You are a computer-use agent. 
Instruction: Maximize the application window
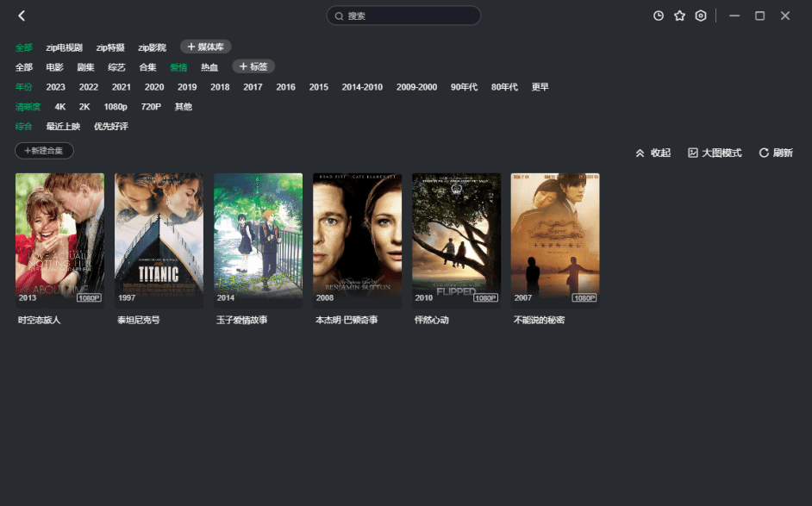(x=759, y=16)
